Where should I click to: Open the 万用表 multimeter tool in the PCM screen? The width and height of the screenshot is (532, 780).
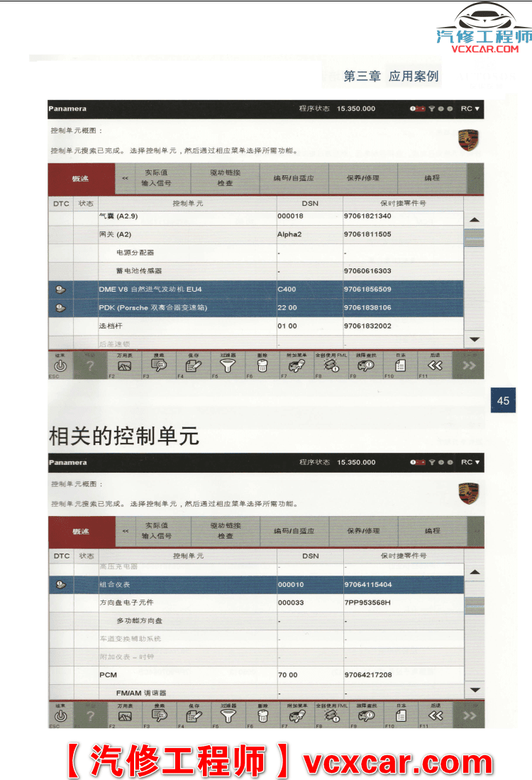click(x=125, y=716)
